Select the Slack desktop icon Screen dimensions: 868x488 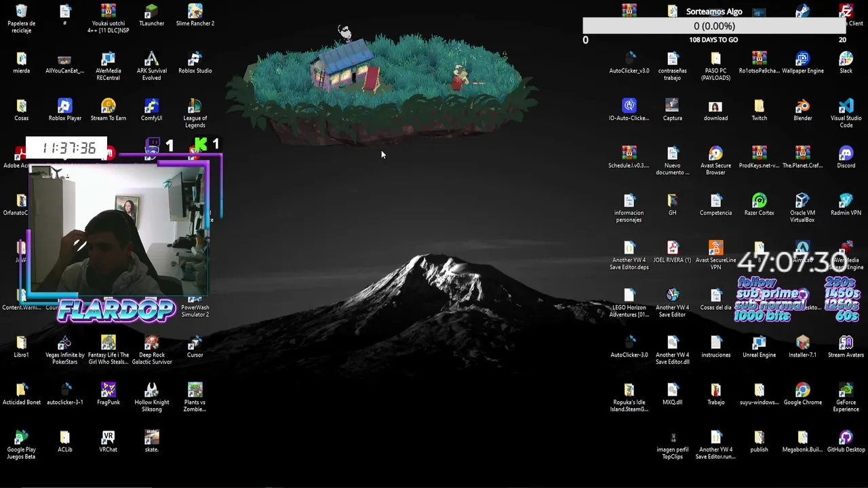pos(846,59)
